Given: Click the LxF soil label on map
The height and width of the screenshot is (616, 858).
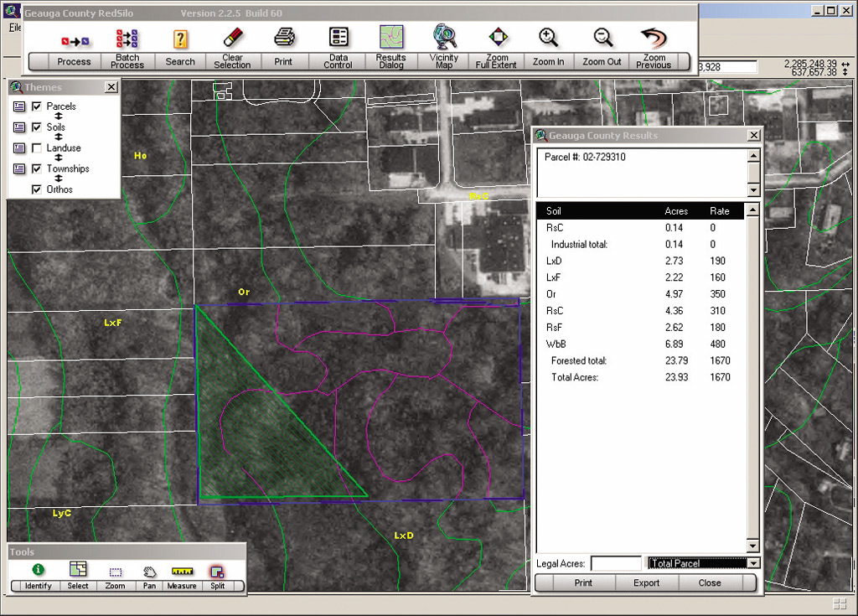Looking at the screenshot, I should pos(113,323).
